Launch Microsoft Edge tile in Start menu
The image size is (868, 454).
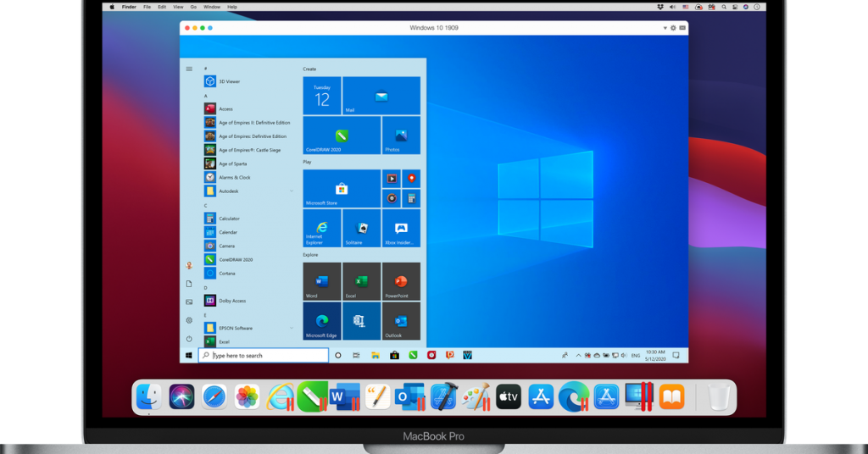(322, 321)
